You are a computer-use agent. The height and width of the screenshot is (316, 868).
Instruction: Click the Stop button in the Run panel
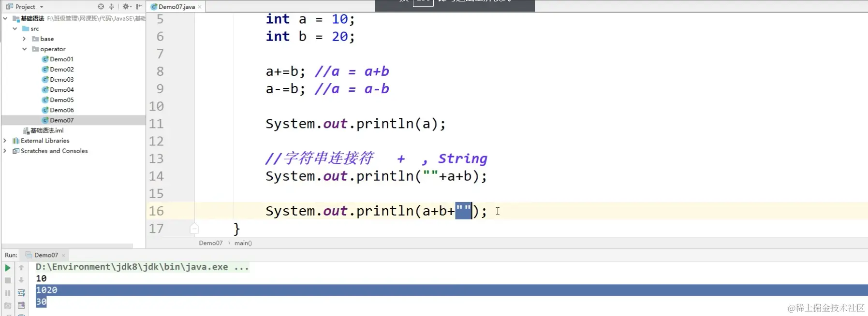tap(8, 280)
